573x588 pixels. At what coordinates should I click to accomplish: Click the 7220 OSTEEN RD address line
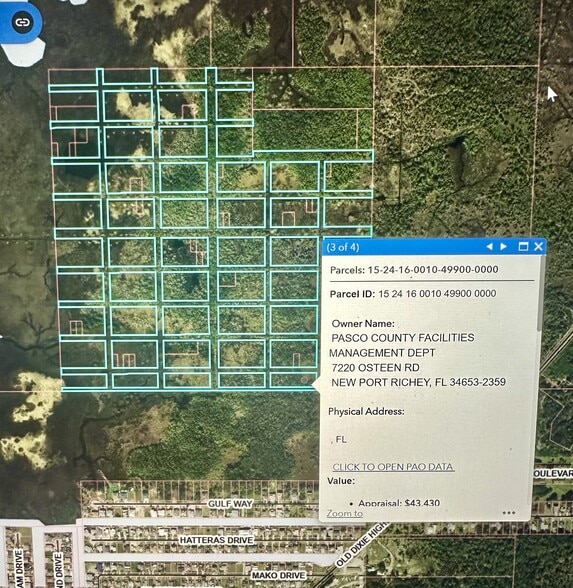375,368
